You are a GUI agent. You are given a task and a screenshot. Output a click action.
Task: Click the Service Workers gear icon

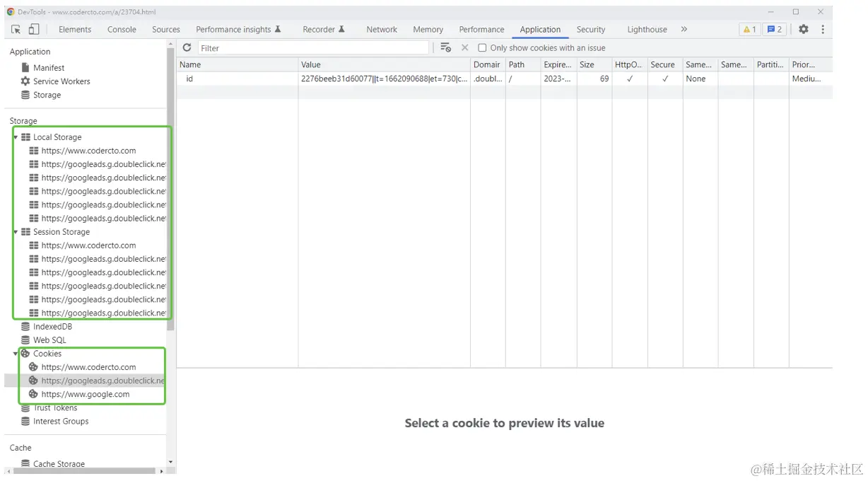point(25,81)
